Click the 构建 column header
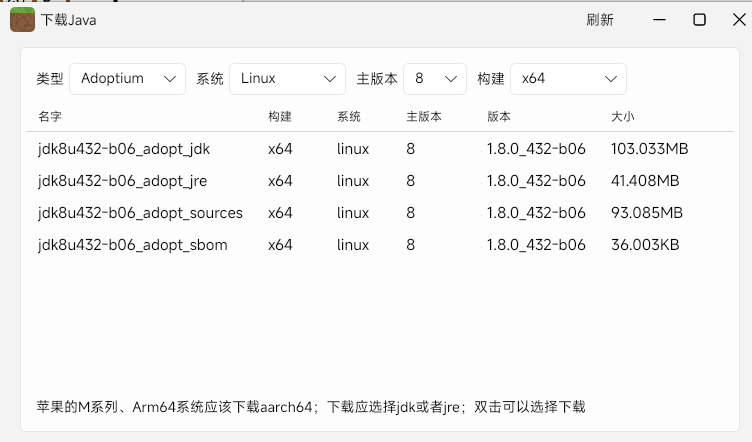The height and width of the screenshot is (442, 752). (x=280, y=116)
